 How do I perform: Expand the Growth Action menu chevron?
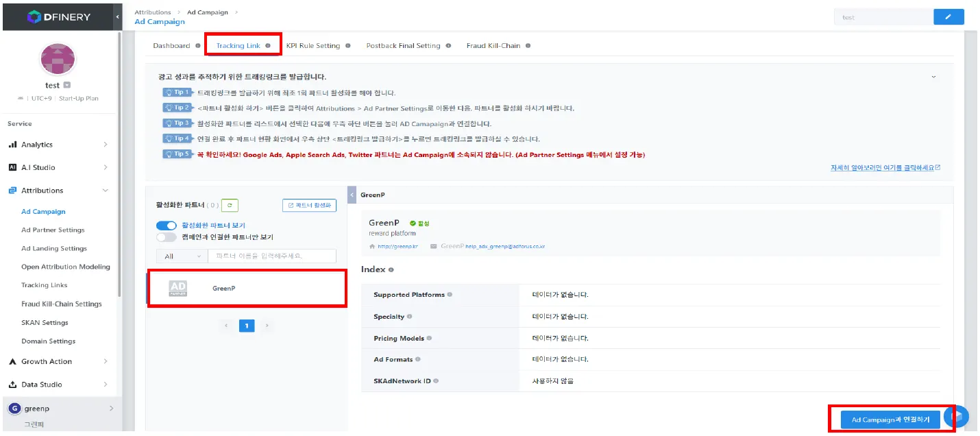click(x=105, y=361)
